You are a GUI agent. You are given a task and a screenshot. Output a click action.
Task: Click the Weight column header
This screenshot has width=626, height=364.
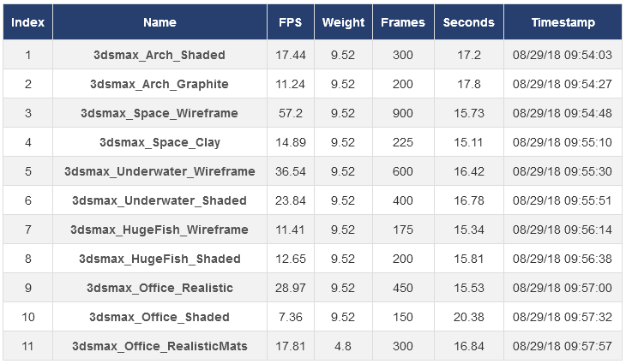click(343, 22)
